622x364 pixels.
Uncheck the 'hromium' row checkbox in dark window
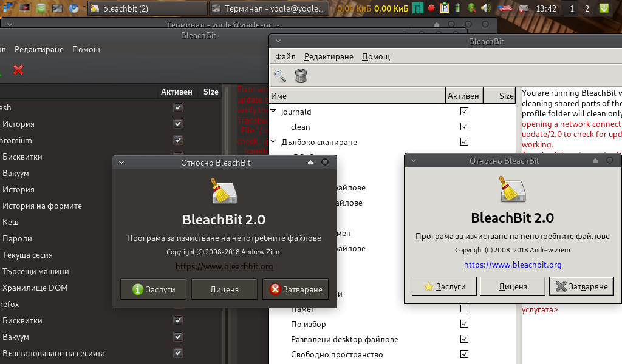click(x=178, y=140)
